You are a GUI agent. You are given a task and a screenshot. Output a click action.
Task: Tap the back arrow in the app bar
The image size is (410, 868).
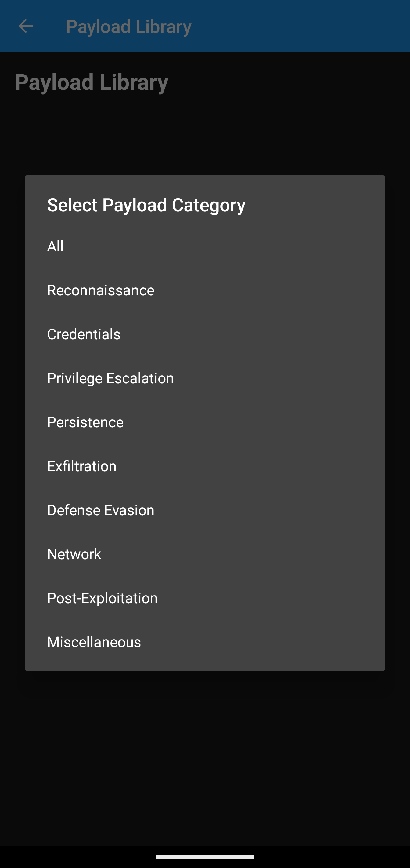[x=26, y=26]
